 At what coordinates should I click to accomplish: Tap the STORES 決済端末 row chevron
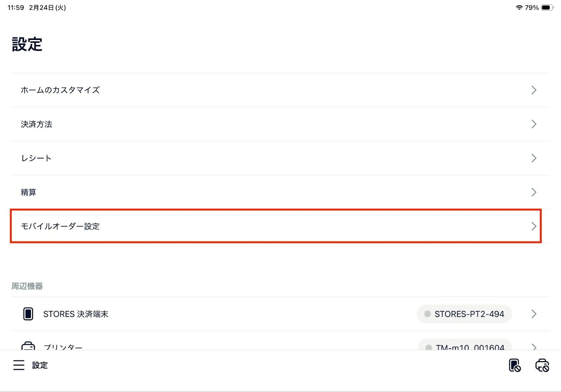pos(534,314)
